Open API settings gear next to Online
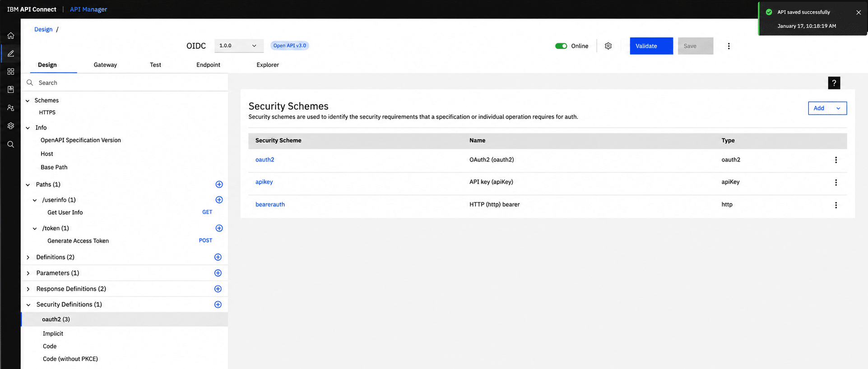The image size is (868, 369). tap(608, 46)
